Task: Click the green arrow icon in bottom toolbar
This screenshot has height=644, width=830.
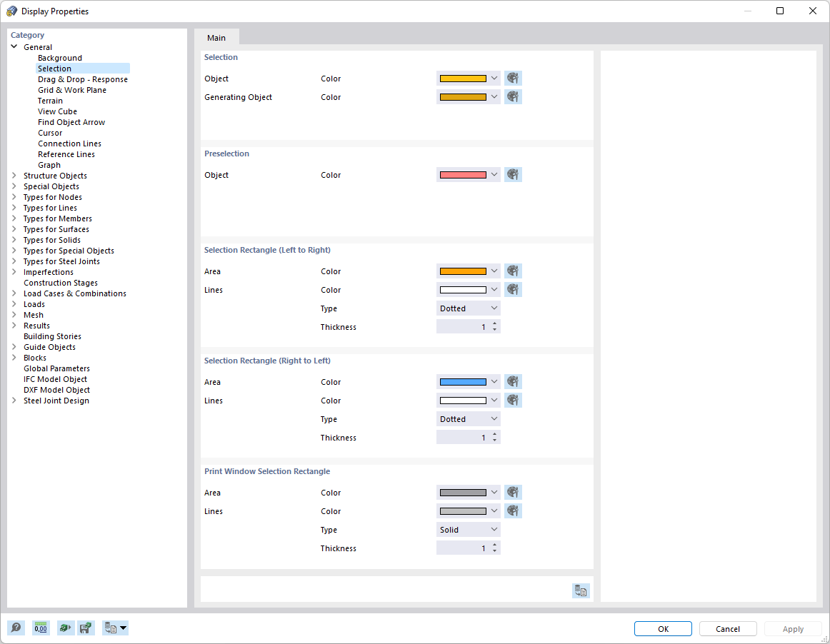Action: point(65,628)
